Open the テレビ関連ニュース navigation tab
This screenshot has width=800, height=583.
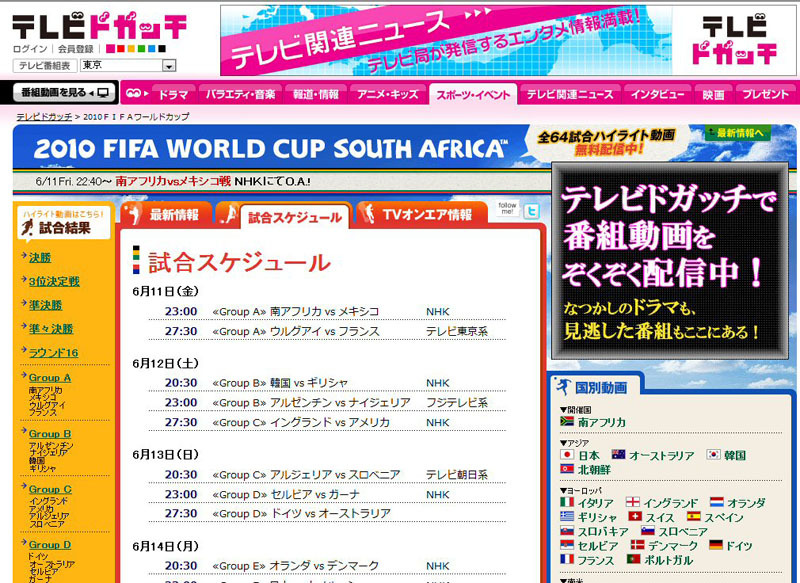pyautogui.click(x=570, y=94)
